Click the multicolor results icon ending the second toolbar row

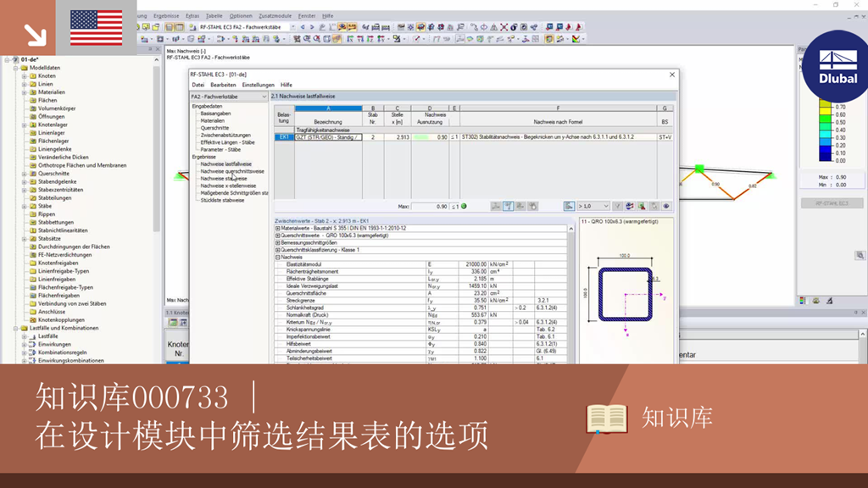point(576,39)
